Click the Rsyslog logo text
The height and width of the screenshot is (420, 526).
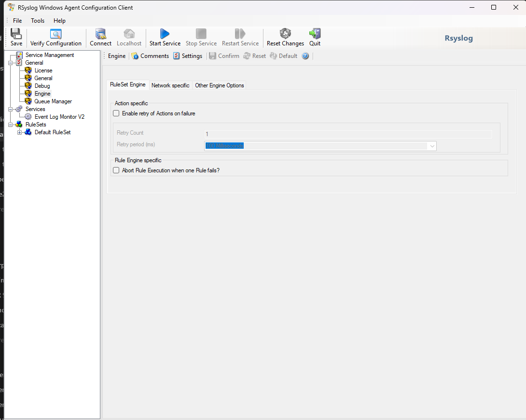[458, 38]
